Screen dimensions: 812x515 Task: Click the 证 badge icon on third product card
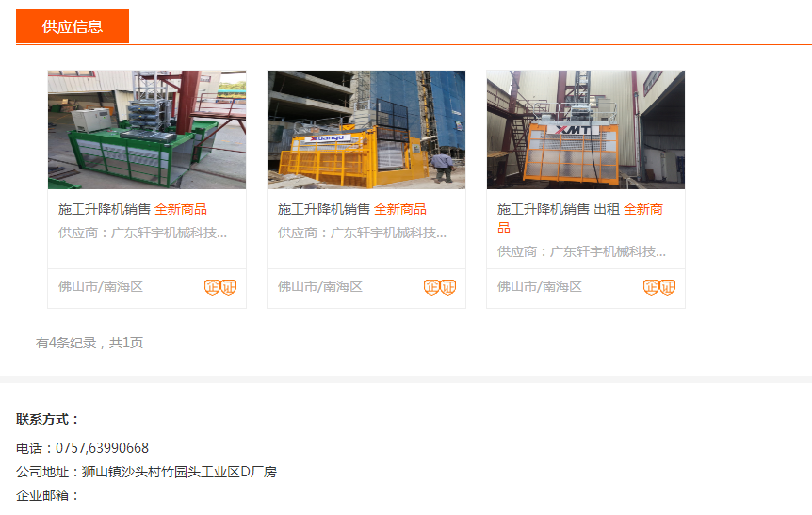point(668,287)
